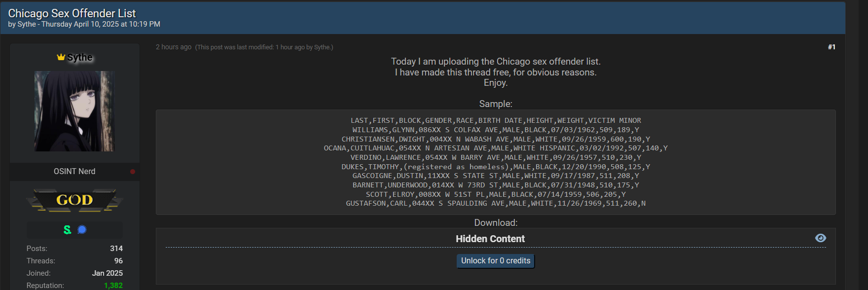Click the Hidden Content header

pyautogui.click(x=490, y=239)
